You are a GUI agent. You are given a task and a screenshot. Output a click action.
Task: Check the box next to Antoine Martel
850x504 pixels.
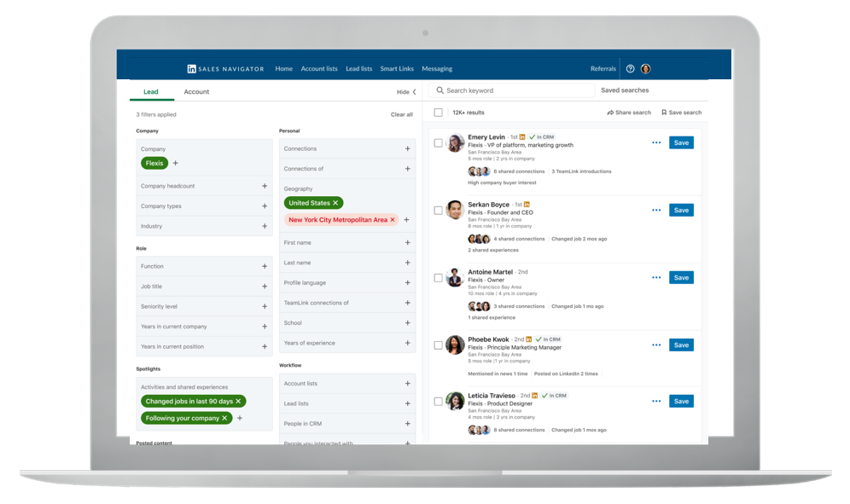click(439, 278)
